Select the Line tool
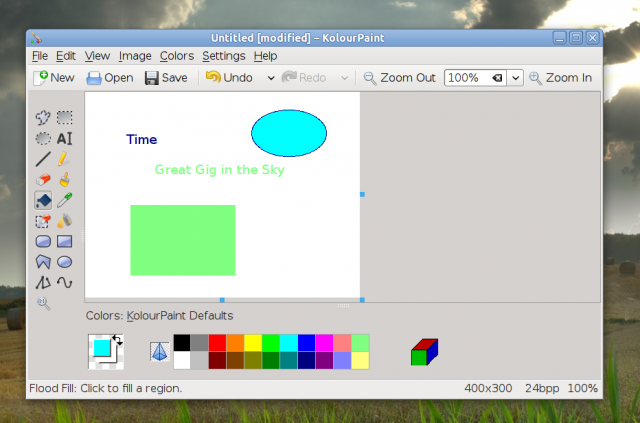The image size is (640, 423). point(43,159)
